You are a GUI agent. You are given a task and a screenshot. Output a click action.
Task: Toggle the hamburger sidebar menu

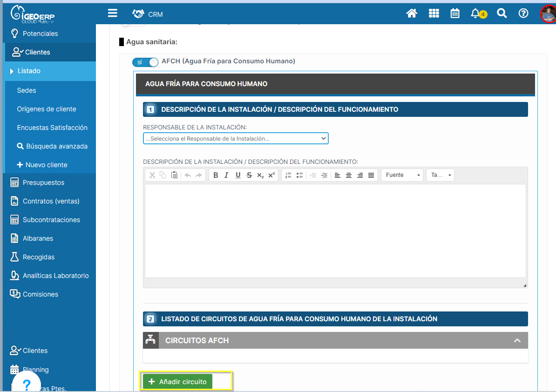point(113,13)
